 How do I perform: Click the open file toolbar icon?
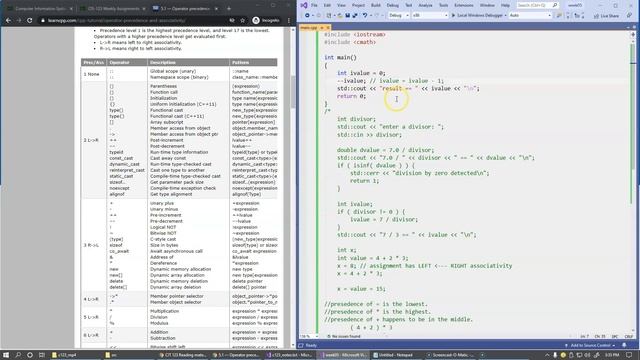340,16
